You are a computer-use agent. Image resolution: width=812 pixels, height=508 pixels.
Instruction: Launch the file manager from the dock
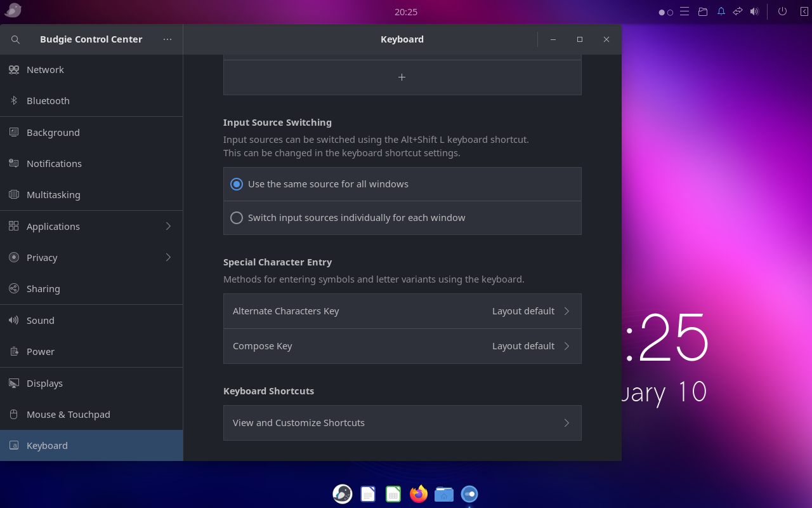coord(444,494)
